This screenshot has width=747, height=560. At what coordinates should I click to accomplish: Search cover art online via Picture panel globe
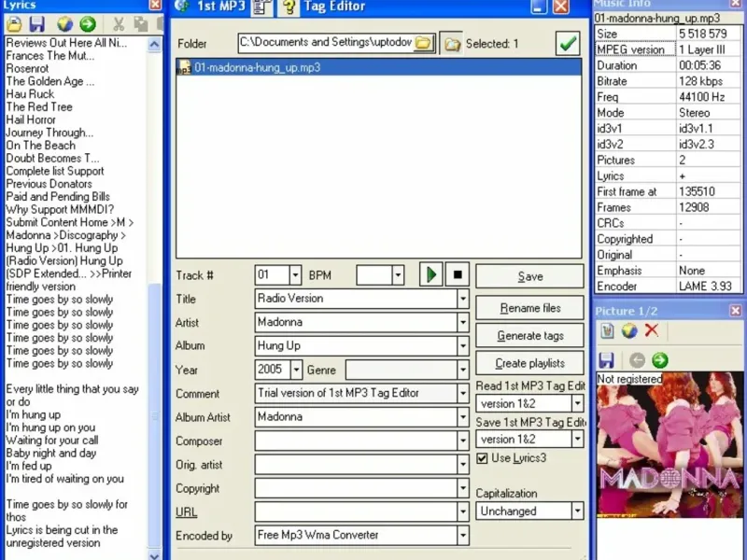pos(629,330)
